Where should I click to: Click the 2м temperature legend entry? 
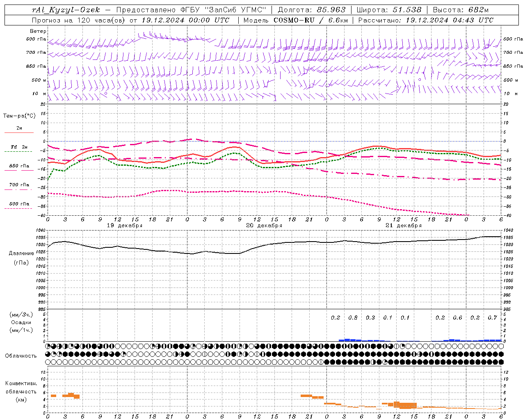pos(19,128)
